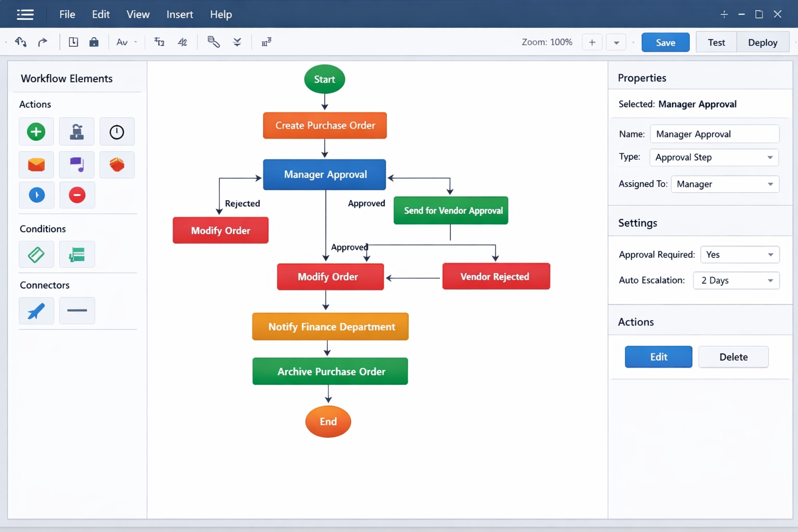Expand the Approval Required dropdown
The height and width of the screenshot is (532, 798).
click(x=740, y=255)
